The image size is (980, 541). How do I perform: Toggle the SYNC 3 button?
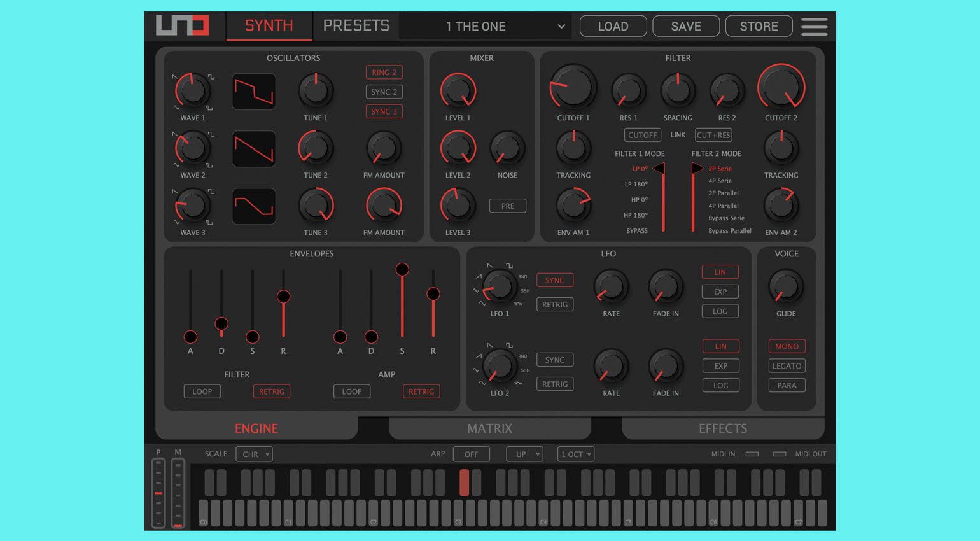[x=384, y=111]
